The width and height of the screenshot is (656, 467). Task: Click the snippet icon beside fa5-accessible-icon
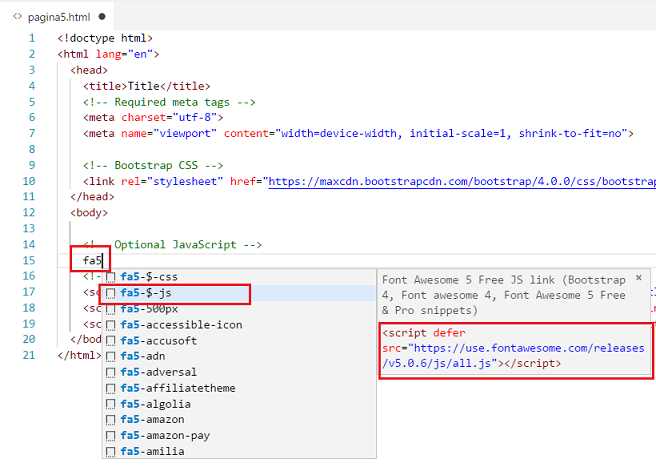coord(110,325)
